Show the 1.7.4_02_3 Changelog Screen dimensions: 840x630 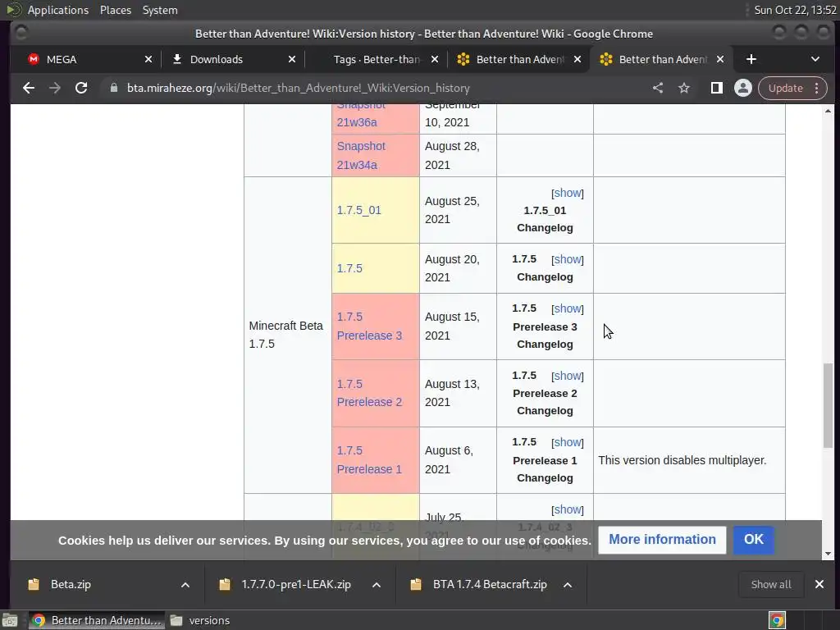pos(568,509)
